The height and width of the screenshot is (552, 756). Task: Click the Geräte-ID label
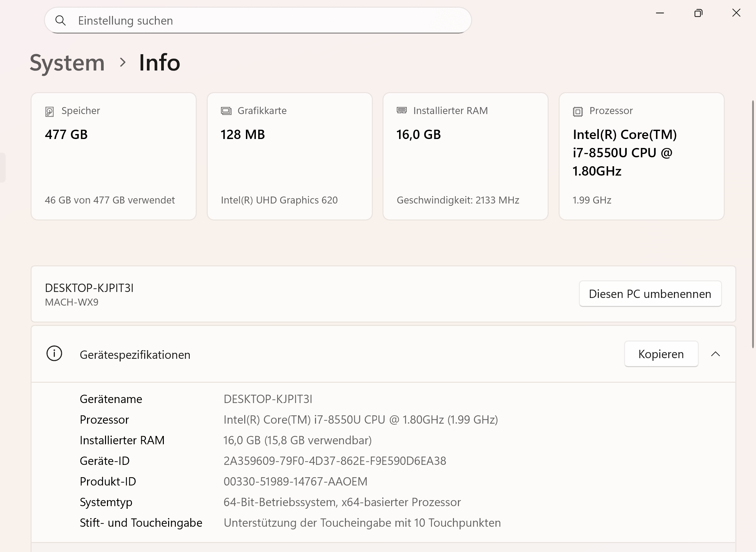click(x=105, y=461)
